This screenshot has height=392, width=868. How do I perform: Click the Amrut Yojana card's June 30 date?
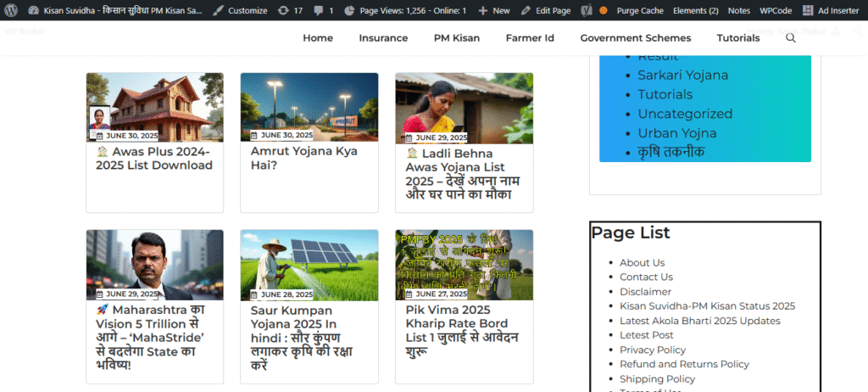[x=281, y=135]
